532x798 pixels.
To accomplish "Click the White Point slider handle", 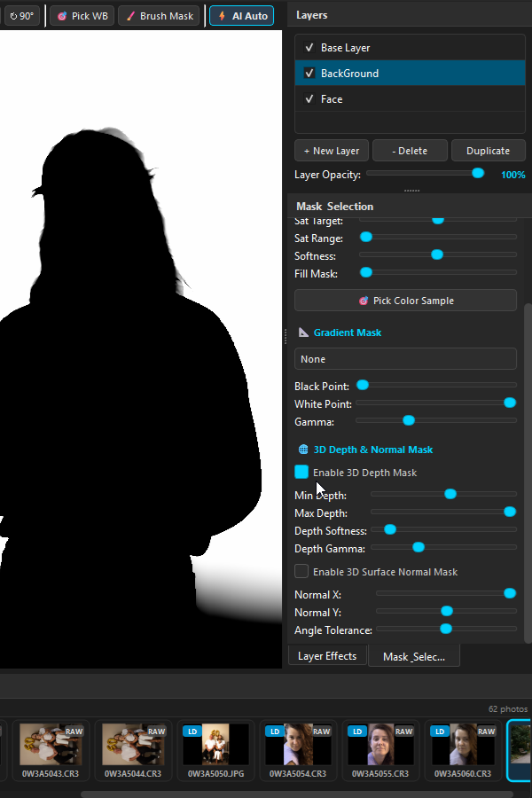I will (510, 403).
